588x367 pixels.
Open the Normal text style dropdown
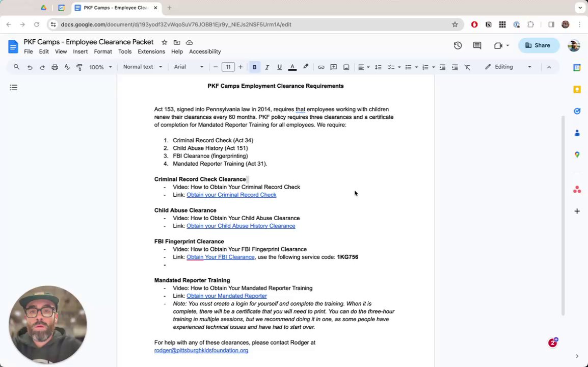coord(143,67)
